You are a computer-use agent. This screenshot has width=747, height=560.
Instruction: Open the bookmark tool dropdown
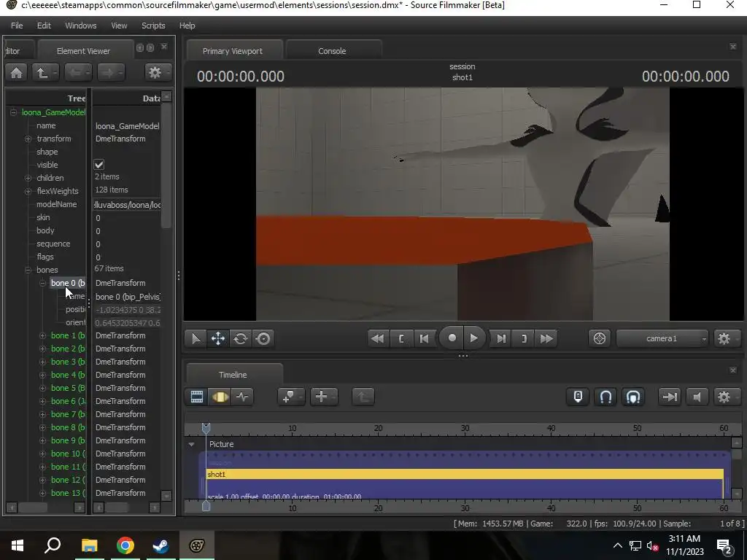point(291,397)
